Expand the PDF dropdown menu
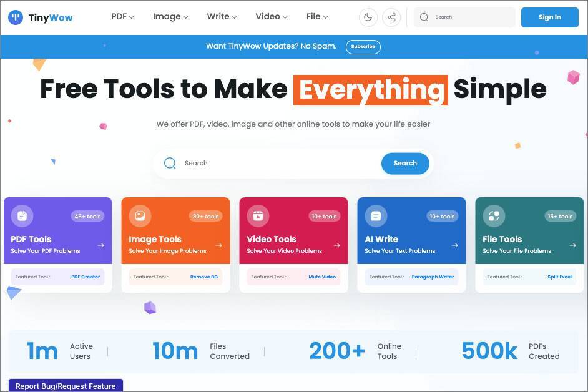The image size is (588, 392). [x=122, y=17]
